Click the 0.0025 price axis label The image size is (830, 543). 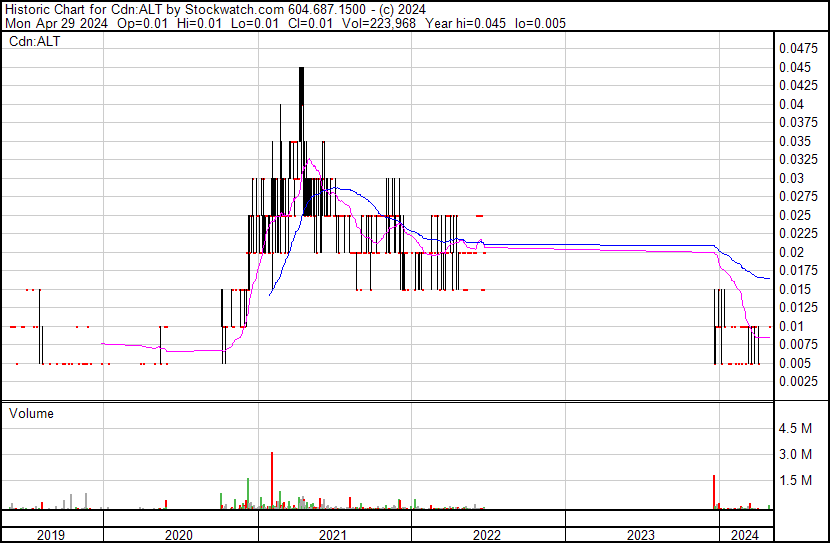[x=798, y=381]
